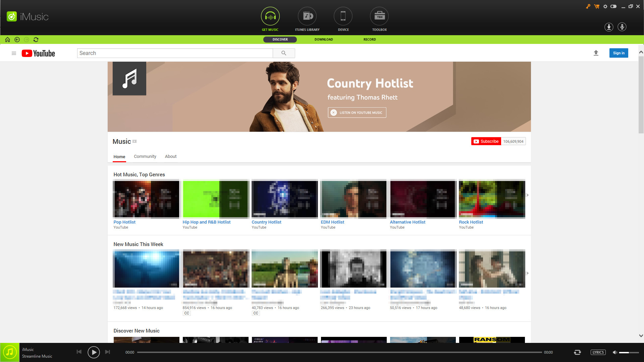
Task: Start recording with the microphone icon
Action: pos(622,27)
